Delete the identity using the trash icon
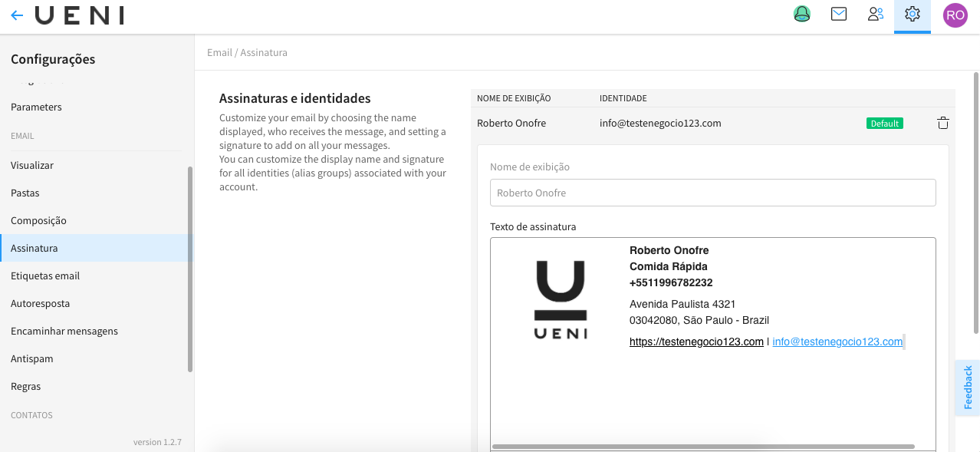This screenshot has height=452, width=980. click(x=942, y=122)
